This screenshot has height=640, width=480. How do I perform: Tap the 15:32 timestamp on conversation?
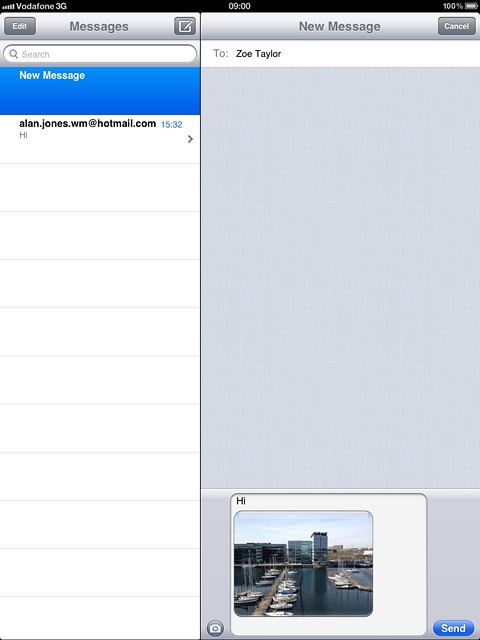pyautogui.click(x=171, y=124)
